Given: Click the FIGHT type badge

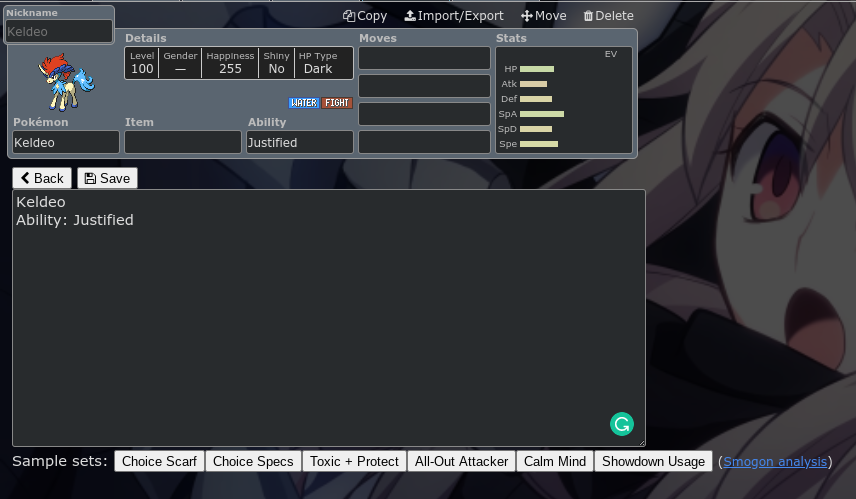Looking at the screenshot, I should (x=337, y=103).
